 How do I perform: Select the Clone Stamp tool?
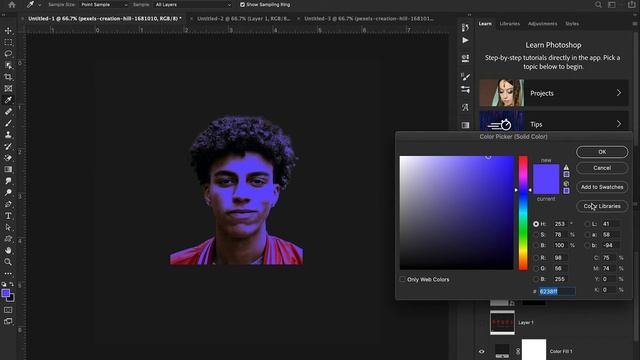pyautogui.click(x=8, y=135)
